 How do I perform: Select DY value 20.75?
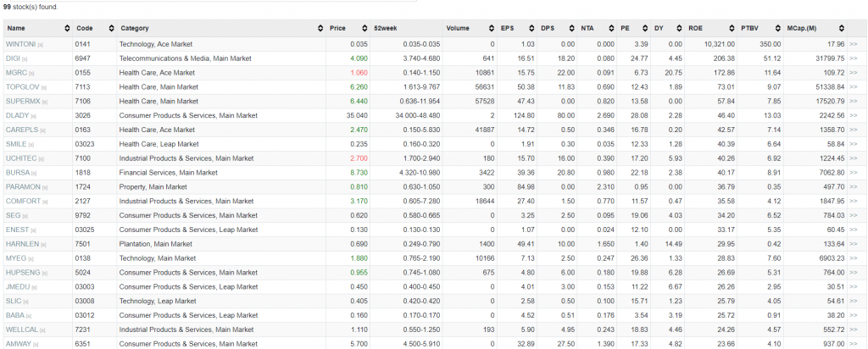pos(674,73)
